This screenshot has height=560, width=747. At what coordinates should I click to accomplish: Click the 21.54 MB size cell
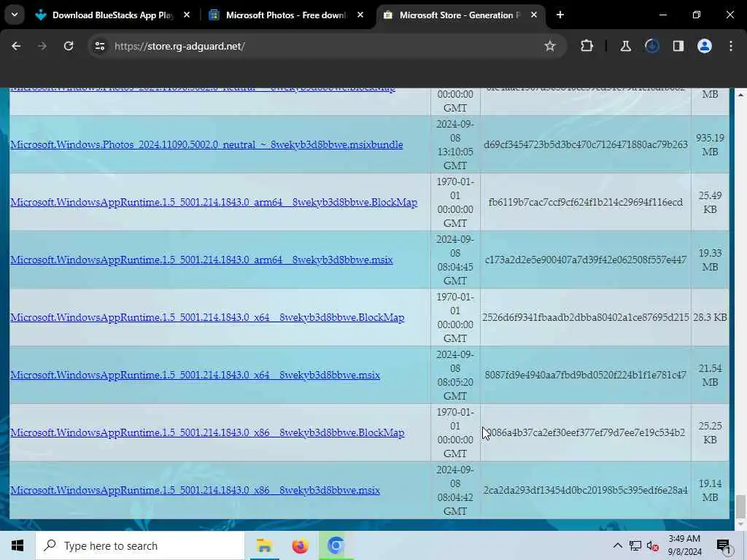click(x=710, y=376)
